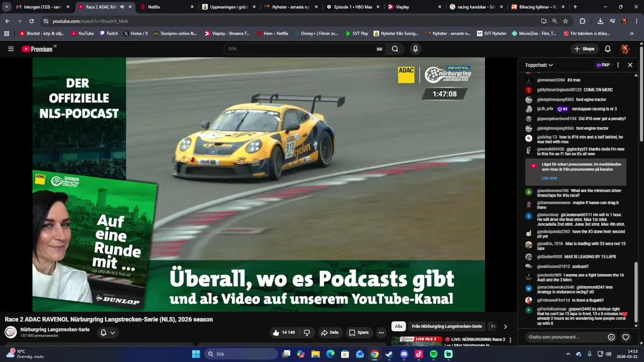Expand the Toppchatt chat mode dropdown
The height and width of the screenshot is (362, 644).
(539, 65)
